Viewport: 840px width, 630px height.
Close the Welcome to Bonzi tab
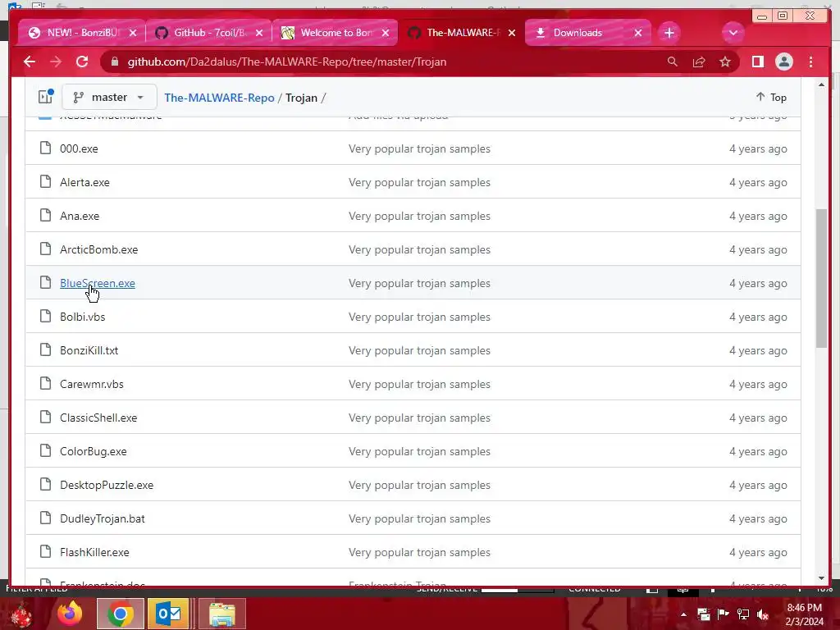[386, 33]
